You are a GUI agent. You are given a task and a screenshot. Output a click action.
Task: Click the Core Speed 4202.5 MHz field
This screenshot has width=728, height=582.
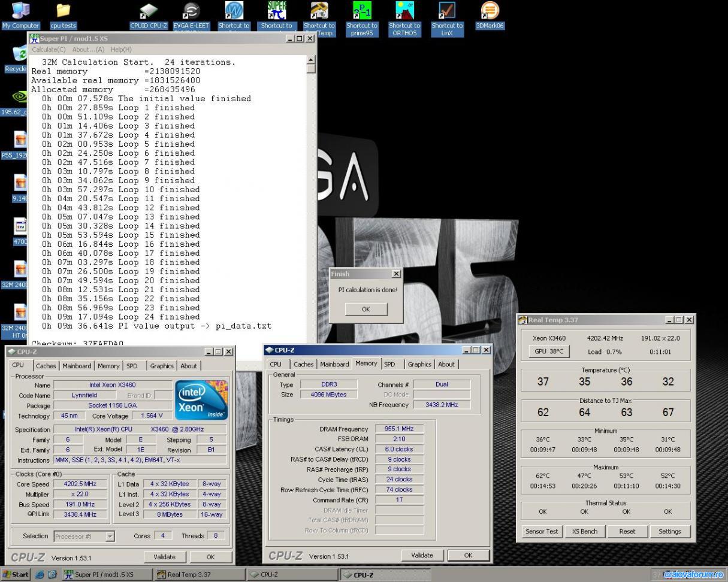[81, 484]
